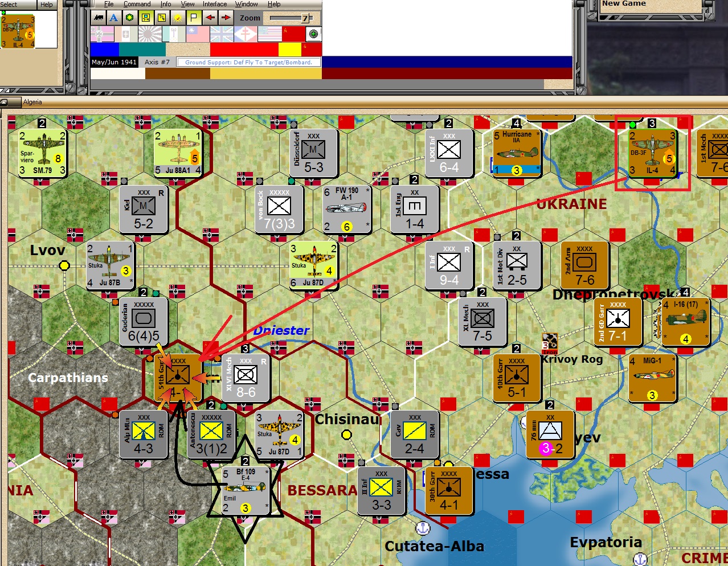Click the green hexagon toolbar icon

[130, 18]
